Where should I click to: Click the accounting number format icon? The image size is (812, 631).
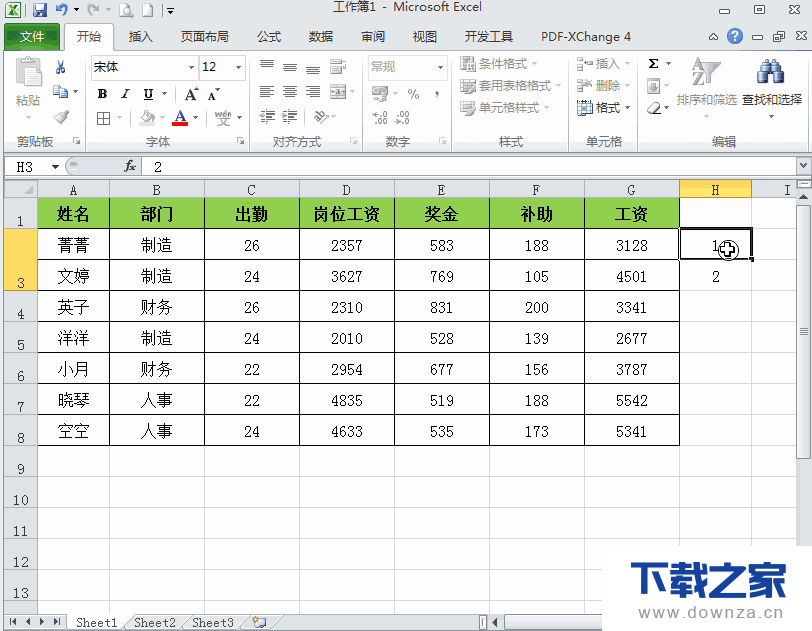(x=380, y=94)
